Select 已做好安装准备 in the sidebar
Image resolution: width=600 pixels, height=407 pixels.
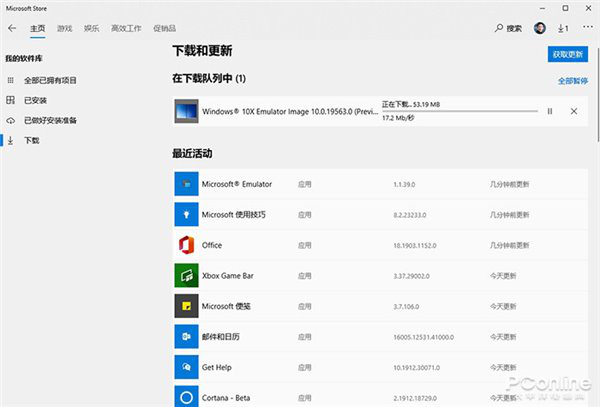coord(50,120)
